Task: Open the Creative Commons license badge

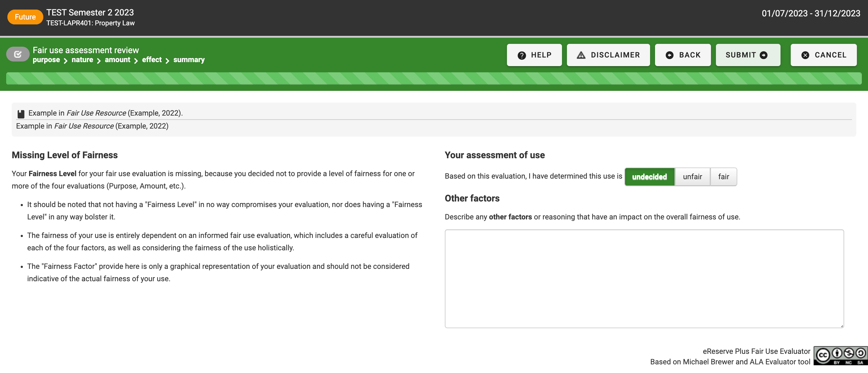Action: [840, 355]
